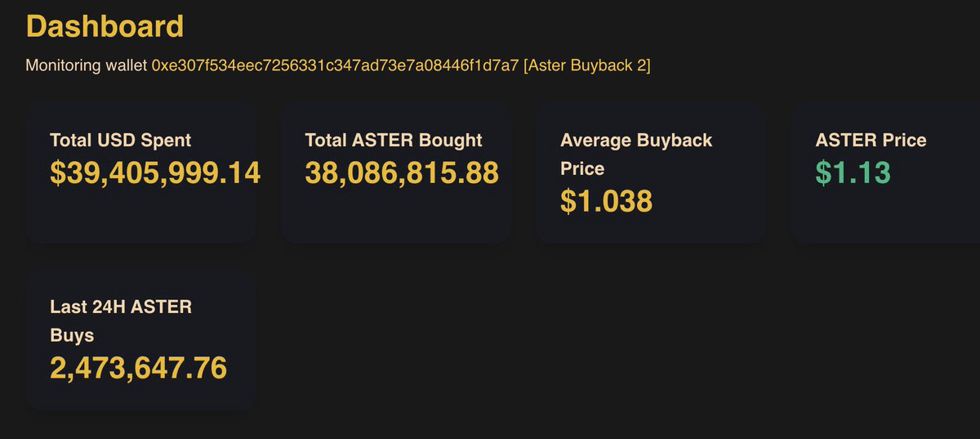This screenshot has height=439, width=980.
Task: Click the Aster Buyback 2 wallet tag
Action: (587, 65)
